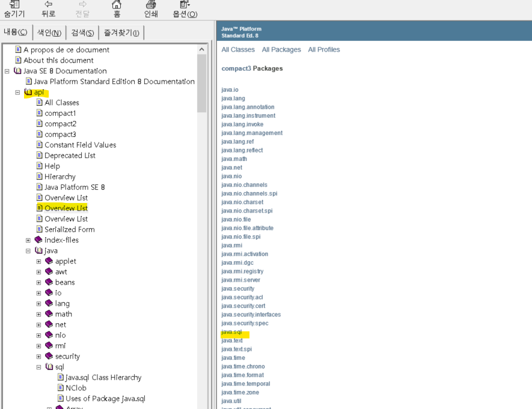Click the open book icon for sql
532x409 pixels.
coord(49,366)
